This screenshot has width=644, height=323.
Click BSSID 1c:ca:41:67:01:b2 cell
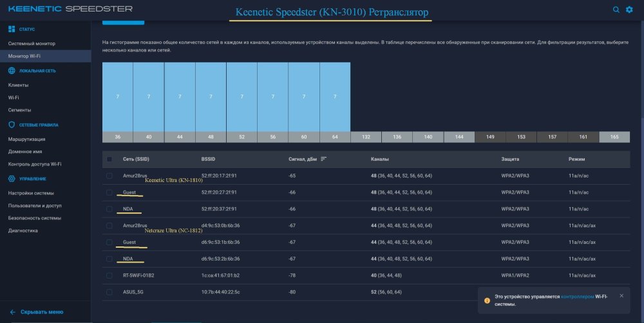[x=220, y=275]
